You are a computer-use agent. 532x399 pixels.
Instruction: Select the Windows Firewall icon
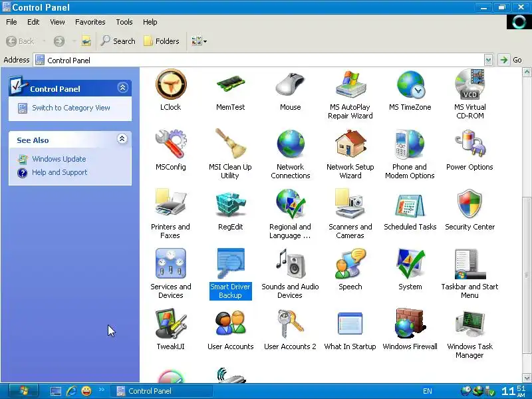(x=410, y=323)
